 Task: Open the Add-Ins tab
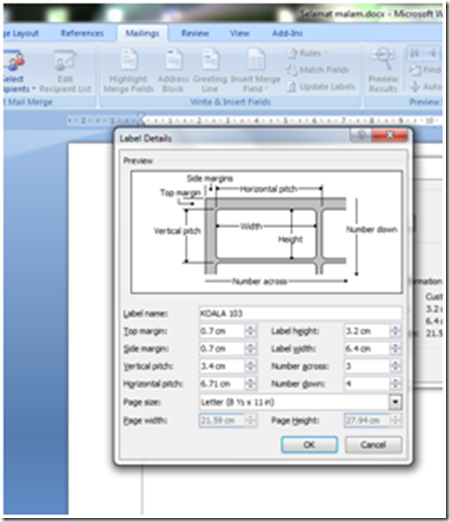point(287,33)
